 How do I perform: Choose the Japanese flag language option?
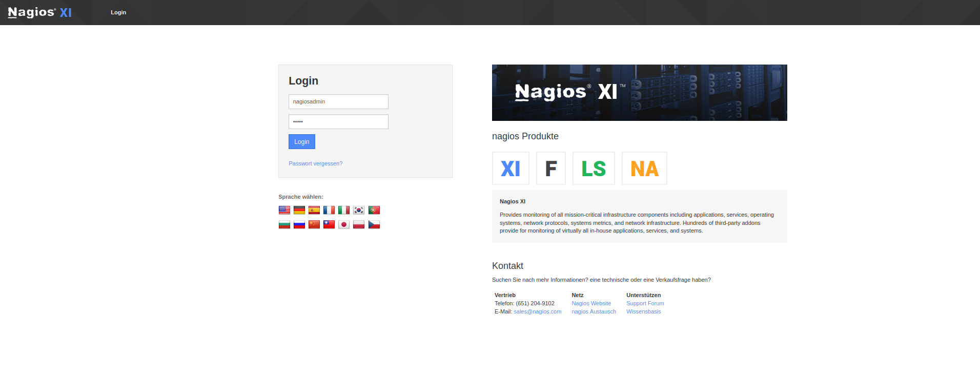coord(344,224)
